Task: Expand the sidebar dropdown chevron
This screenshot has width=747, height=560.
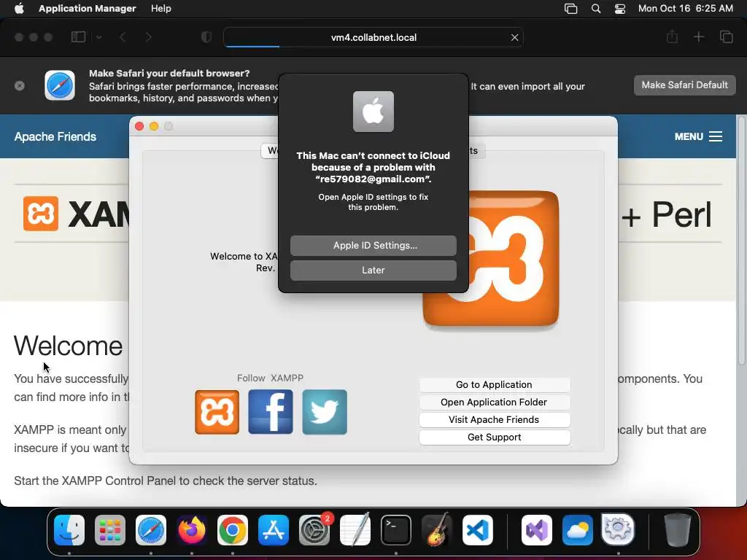Action: (x=98, y=37)
